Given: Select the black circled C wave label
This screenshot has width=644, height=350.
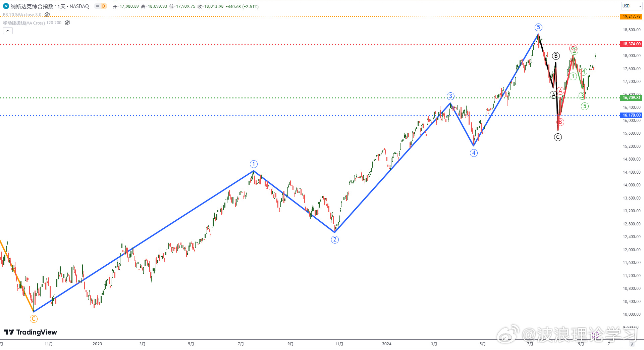Looking at the screenshot, I should point(558,137).
